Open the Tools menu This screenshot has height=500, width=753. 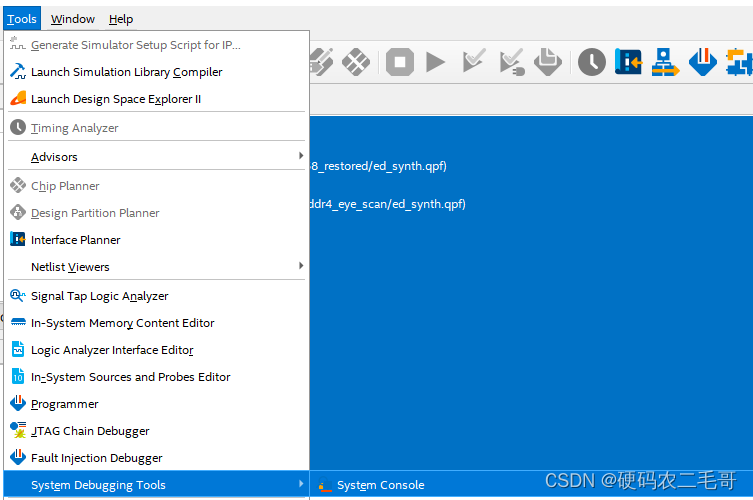coord(22,19)
